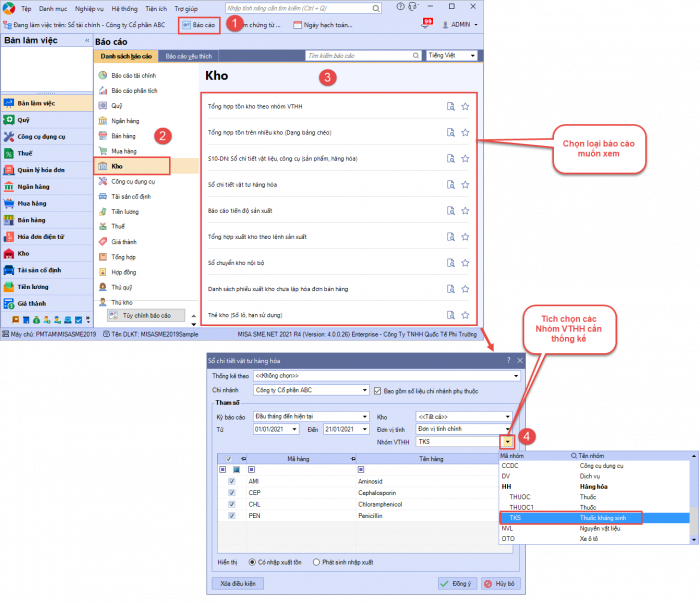Uncheck the AMI Aminosid row checkbox
This screenshot has height=603, width=700.
pos(232,481)
